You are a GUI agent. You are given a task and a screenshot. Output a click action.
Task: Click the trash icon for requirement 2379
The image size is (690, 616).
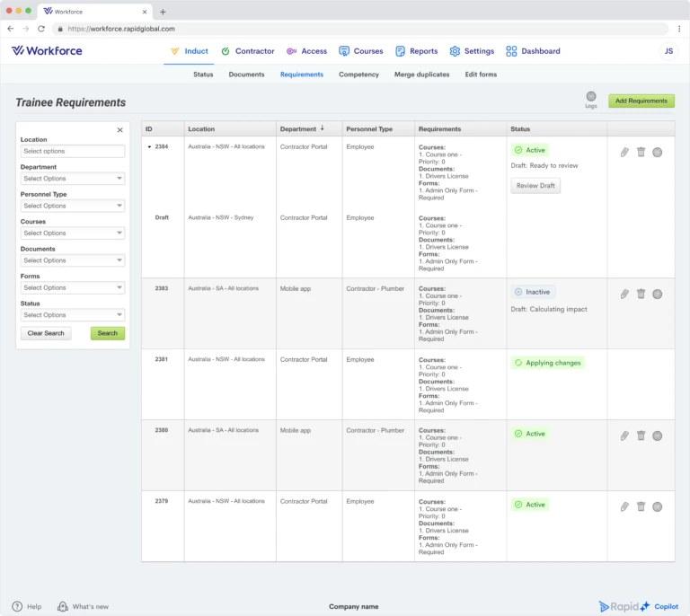[641, 506]
